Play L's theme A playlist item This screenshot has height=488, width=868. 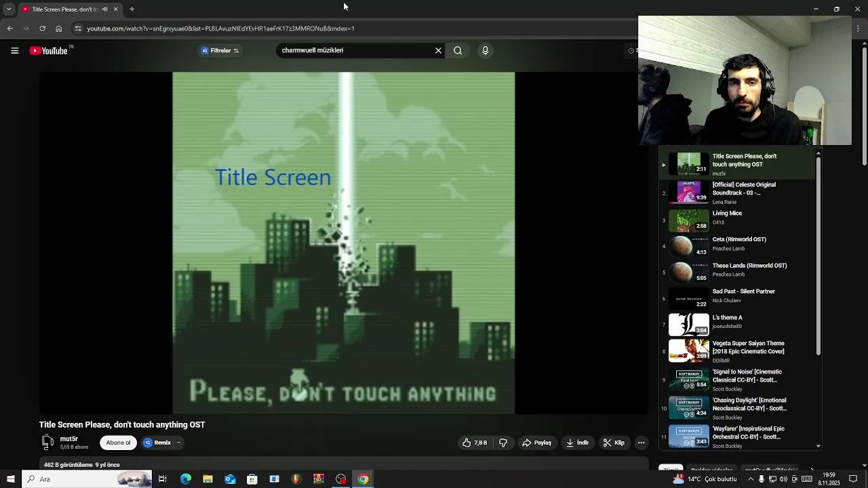[x=738, y=324]
